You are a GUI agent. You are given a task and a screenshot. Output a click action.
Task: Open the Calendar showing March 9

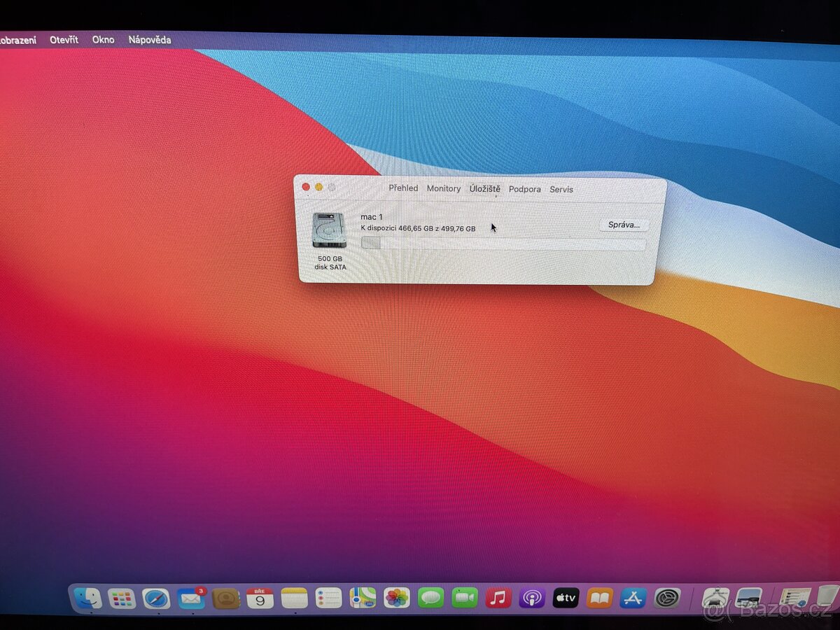coord(259,598)
